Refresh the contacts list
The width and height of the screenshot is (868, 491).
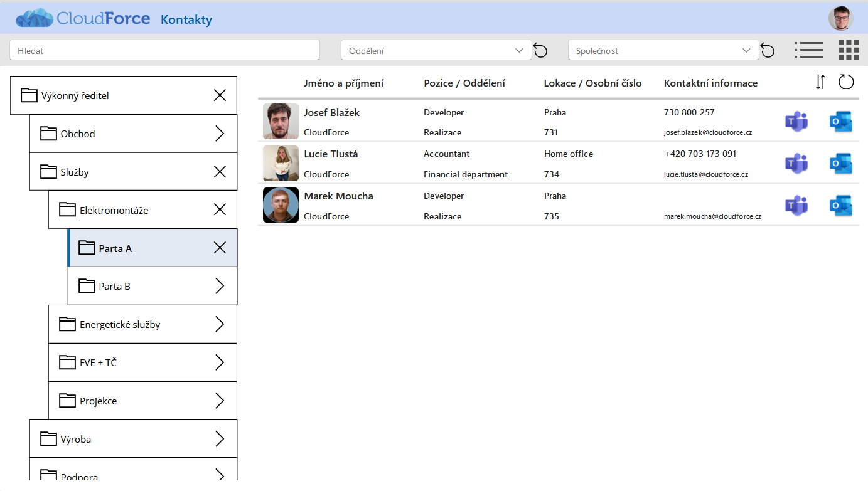click(846, 82)
